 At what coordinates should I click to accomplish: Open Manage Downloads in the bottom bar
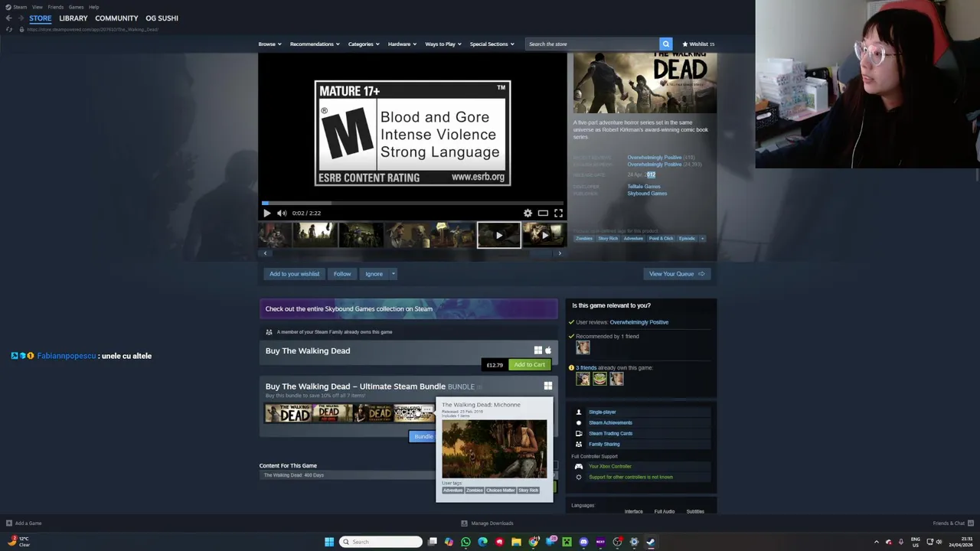pyautogui.click(x=487, y=523)
